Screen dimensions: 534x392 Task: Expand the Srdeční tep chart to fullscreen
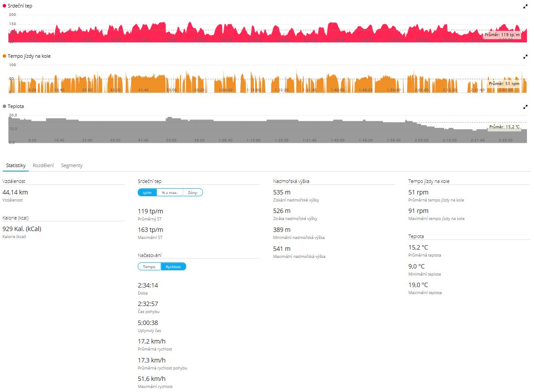[525, 7]
